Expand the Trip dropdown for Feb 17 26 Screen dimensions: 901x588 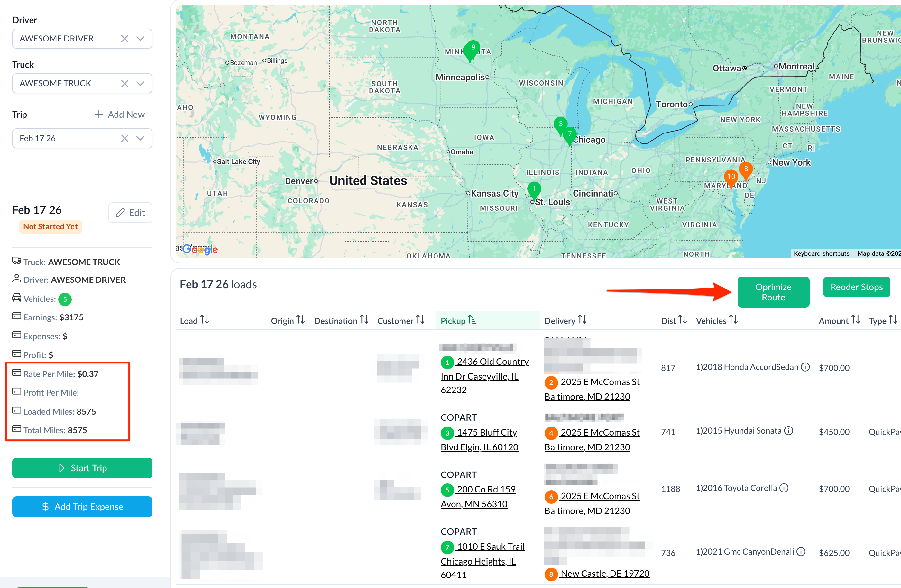(141, 138)
